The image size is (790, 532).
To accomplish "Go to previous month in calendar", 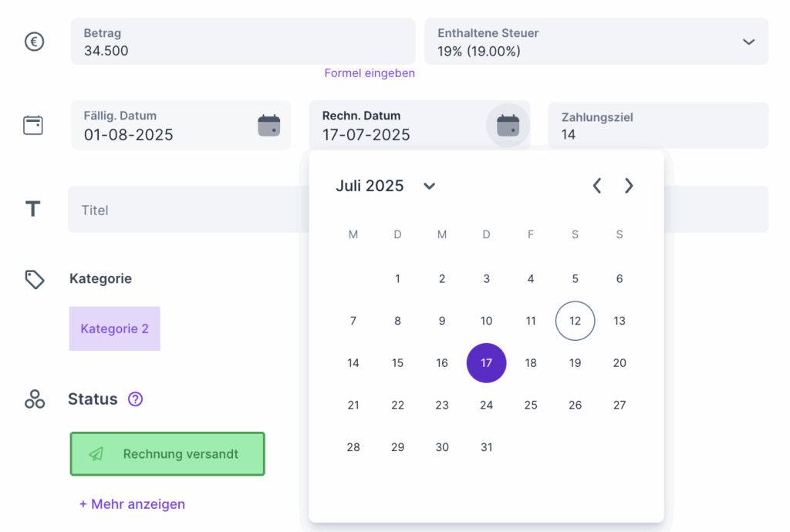I will [597, 186].
